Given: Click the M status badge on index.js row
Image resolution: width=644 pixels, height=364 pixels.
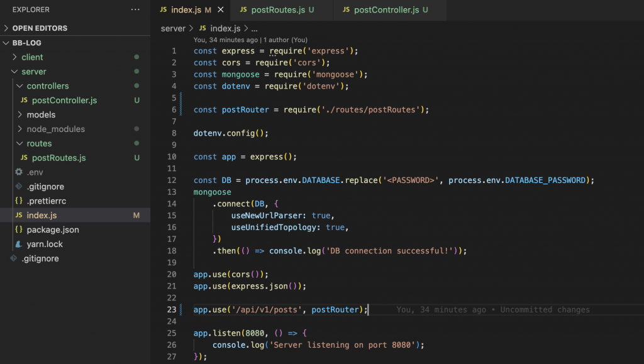Looking at the screenshot, I should (x=136, y=215).
